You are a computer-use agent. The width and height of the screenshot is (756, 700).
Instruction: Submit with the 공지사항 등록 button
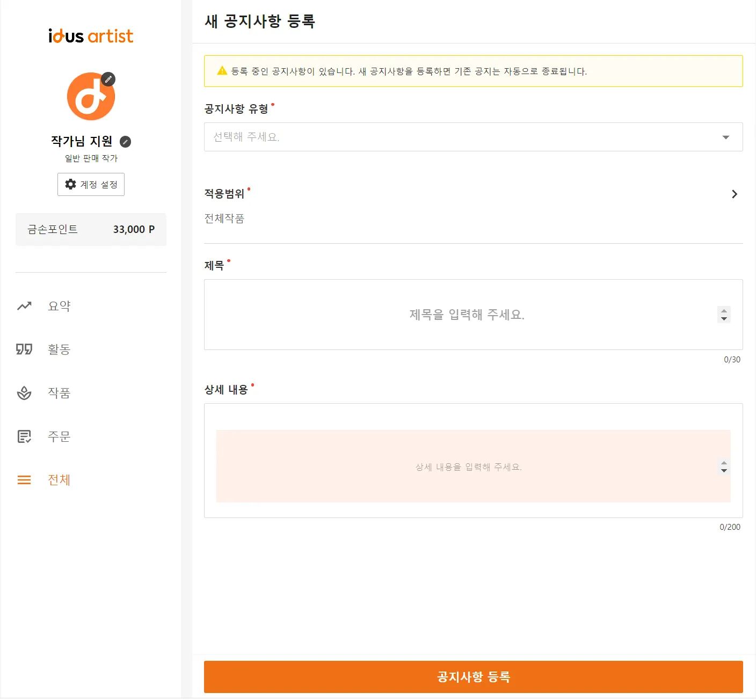pyautogui.click(x=473, y=676)
